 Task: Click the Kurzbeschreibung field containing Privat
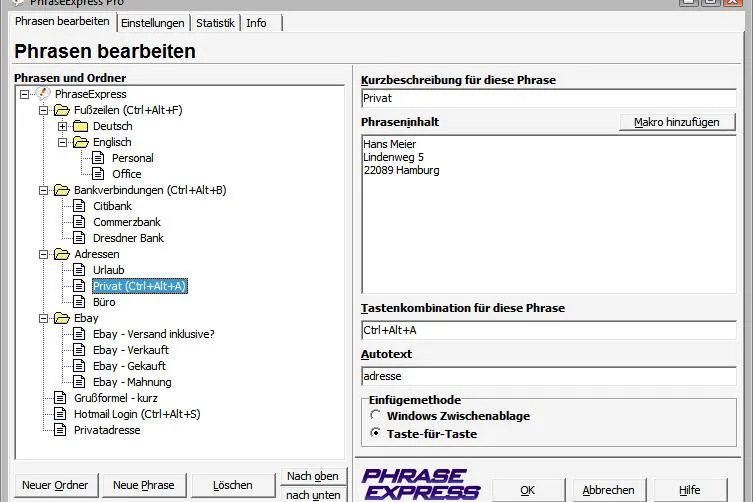click(548, 98)
